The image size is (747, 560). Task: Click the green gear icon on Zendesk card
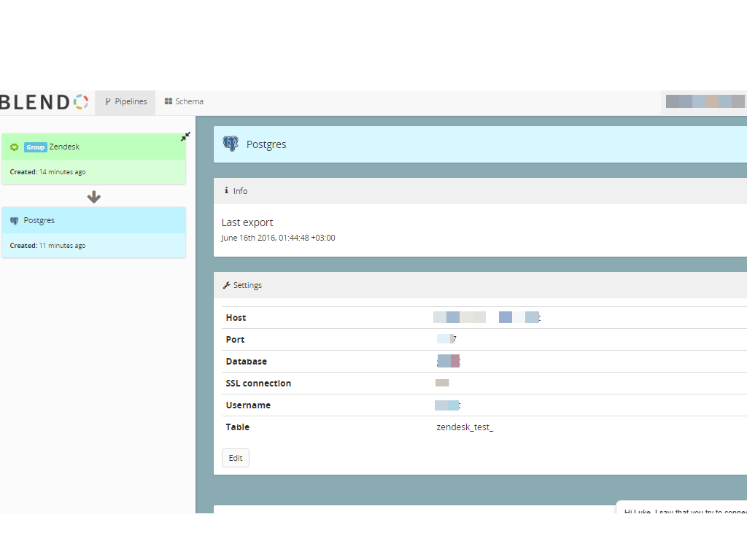pyautogui.click(x=14, y=147)
